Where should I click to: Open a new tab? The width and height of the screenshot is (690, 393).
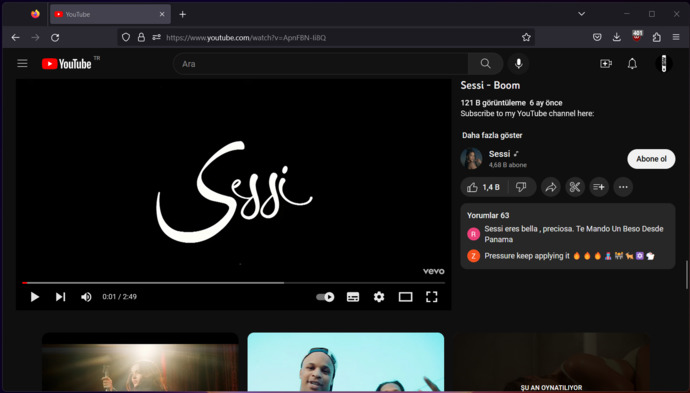(x=183, y=15)
